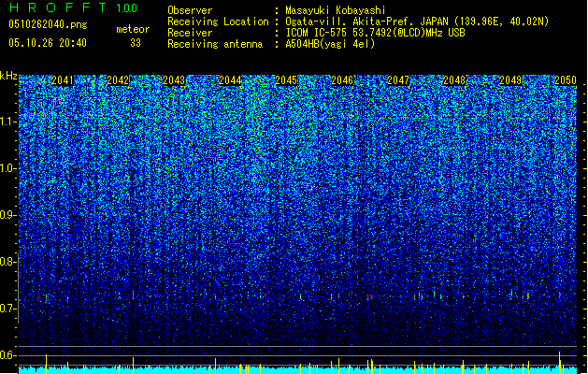Viewport: 588px width, 374px height.
Task: Click the 2049 time marker
Action: [510, 80]
